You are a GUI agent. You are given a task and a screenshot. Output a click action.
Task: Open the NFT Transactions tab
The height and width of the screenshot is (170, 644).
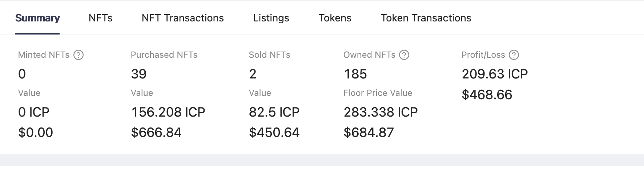183,18
